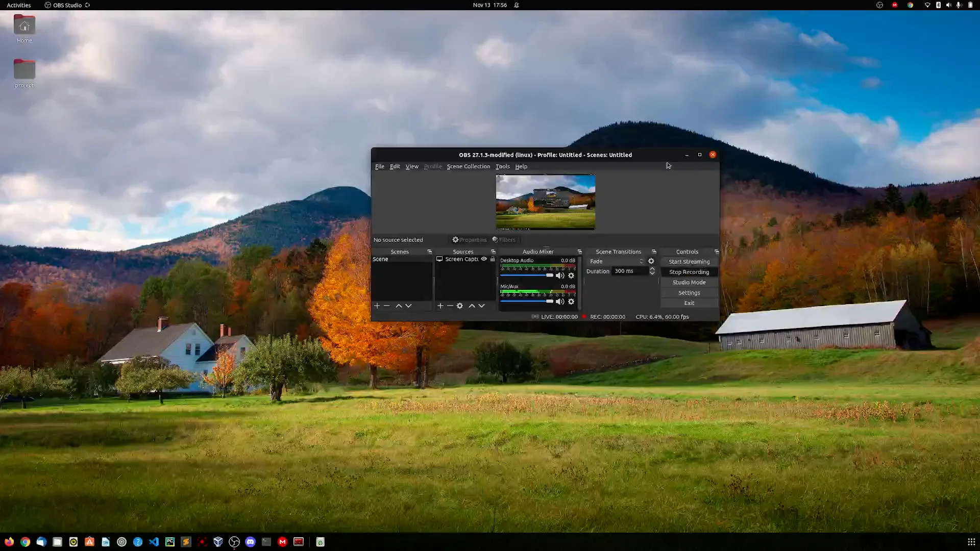Open Fade transition properties gear
The image size is (980, 551).
[x=651, y=261]
